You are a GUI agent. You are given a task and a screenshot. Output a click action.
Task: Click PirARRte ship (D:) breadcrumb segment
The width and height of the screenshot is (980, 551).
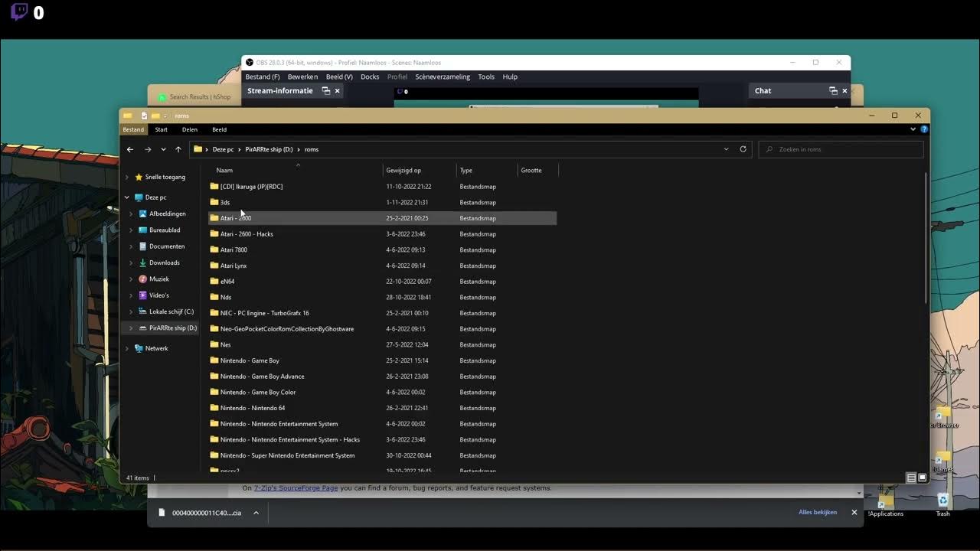tap(269, 149)
